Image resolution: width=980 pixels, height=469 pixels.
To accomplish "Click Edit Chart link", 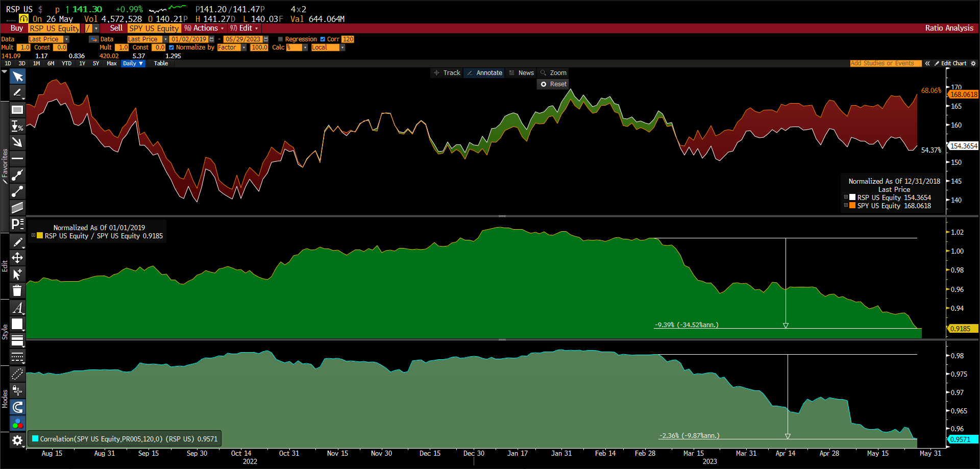I will (x=950, y=64).
